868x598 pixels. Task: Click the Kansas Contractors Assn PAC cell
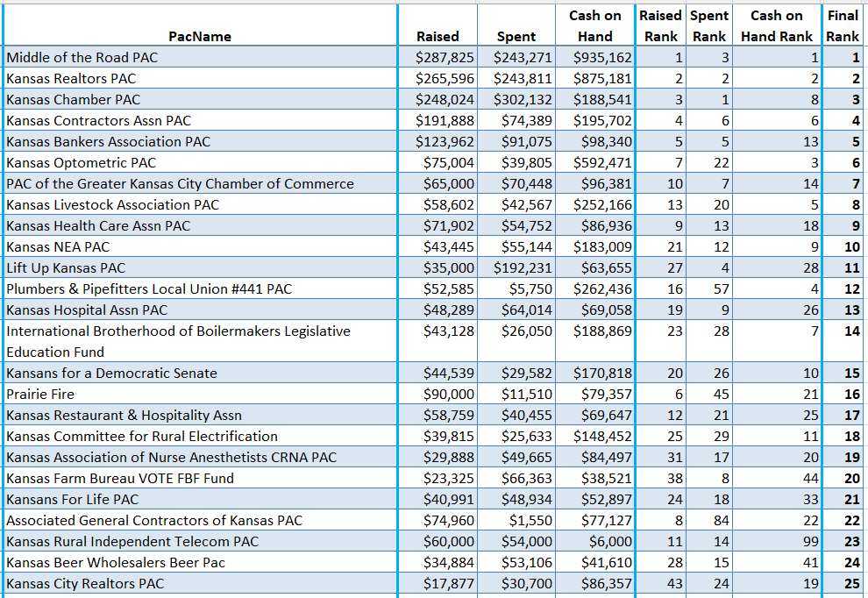tap(200, 120)
